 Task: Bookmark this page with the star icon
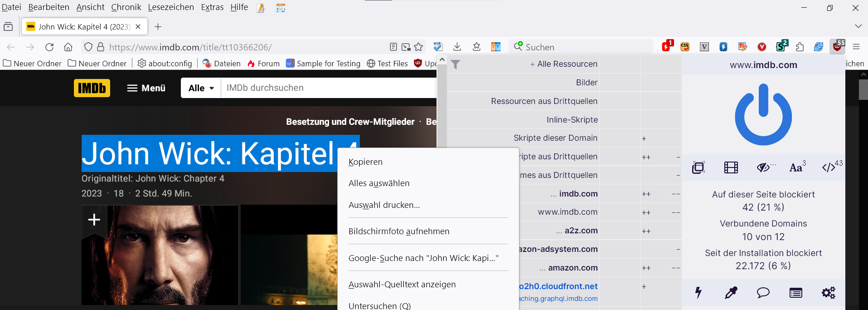coord(418,47)
